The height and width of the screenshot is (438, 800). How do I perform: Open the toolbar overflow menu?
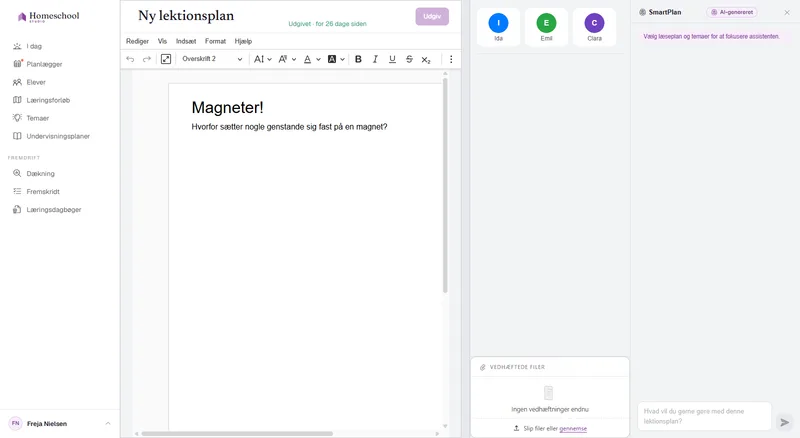(451, 59)
